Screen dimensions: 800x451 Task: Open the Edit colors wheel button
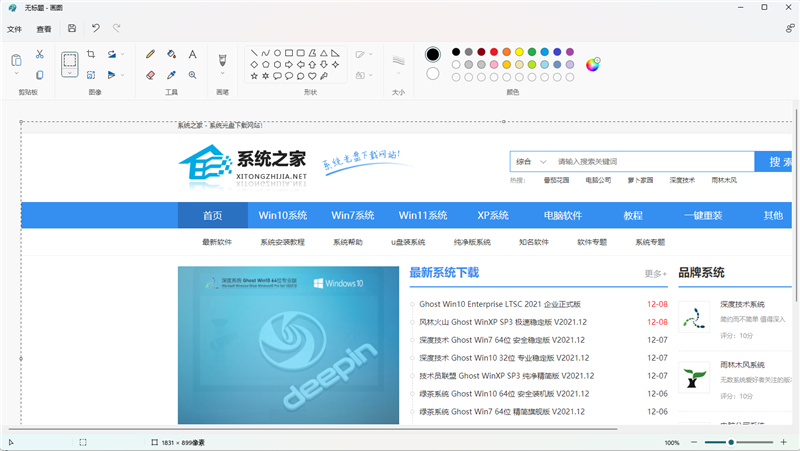click(593, 63)
